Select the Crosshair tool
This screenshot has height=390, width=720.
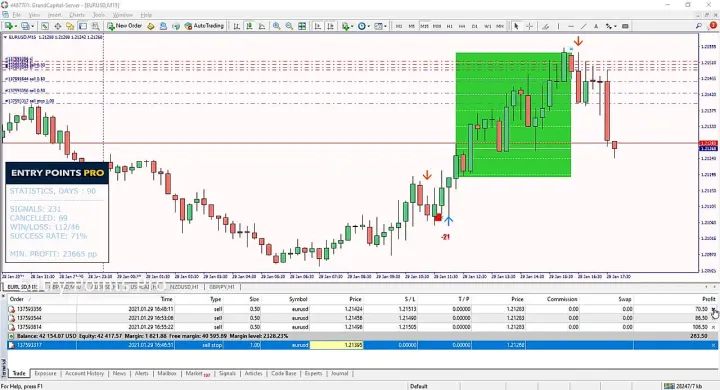pos(529,26)
